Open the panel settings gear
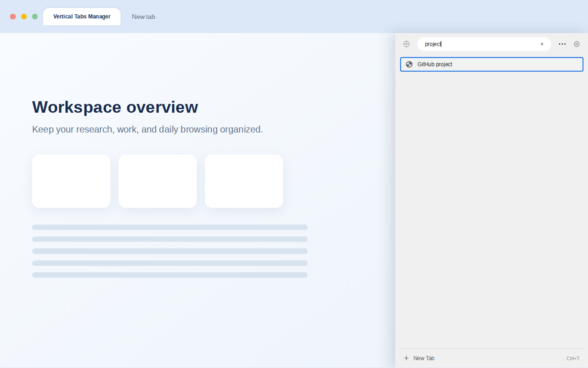 (x=577, y=44)
